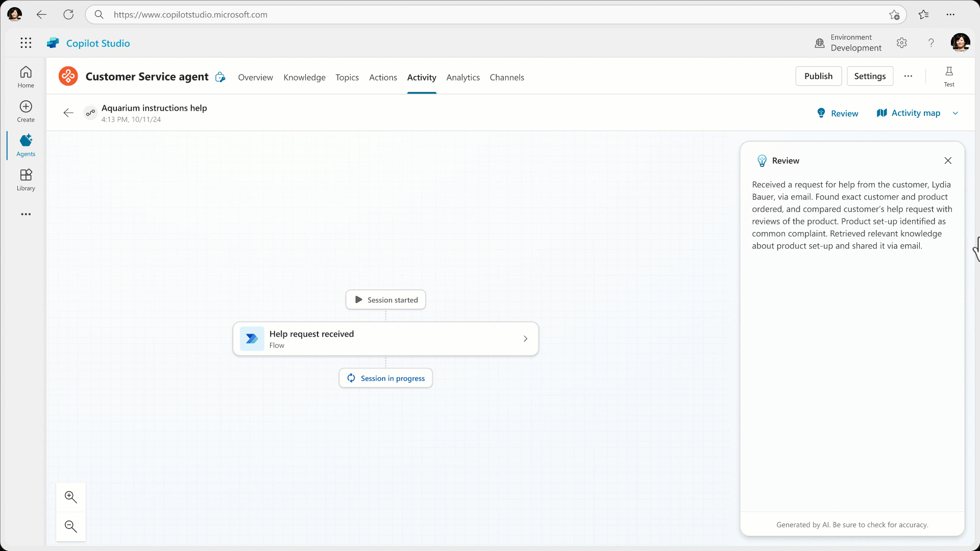Viewport: 980px width, 551px height.
Task: Expand the Help request received flow details
Action: tap(525, 338)
